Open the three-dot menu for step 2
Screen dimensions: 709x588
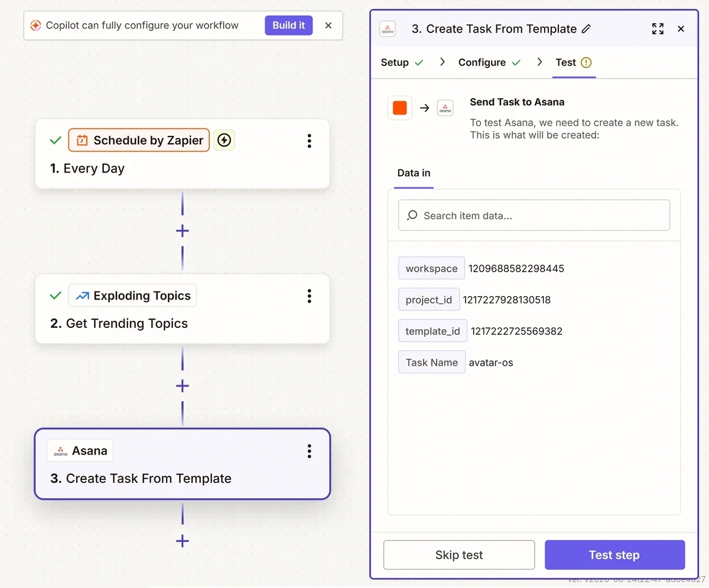[x=309, y=296]
